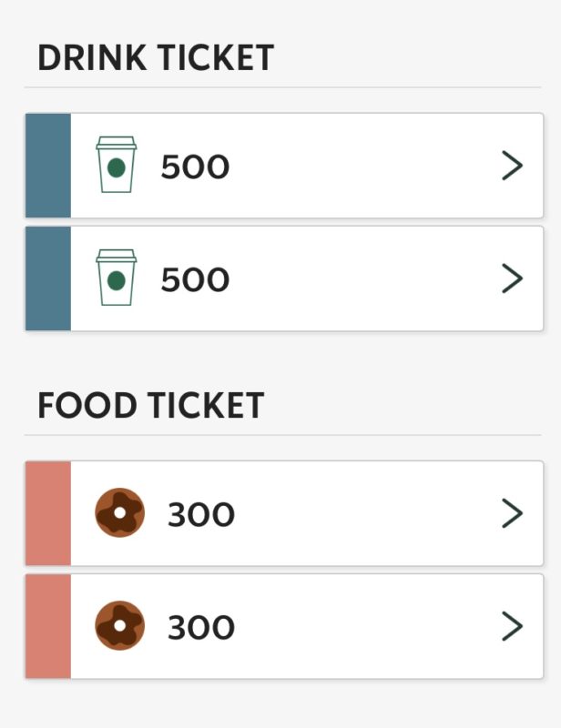Viewport: 561px width, 728px height.
Task: Tap the donut icon on first food ticket
Action: coord(119,513)
